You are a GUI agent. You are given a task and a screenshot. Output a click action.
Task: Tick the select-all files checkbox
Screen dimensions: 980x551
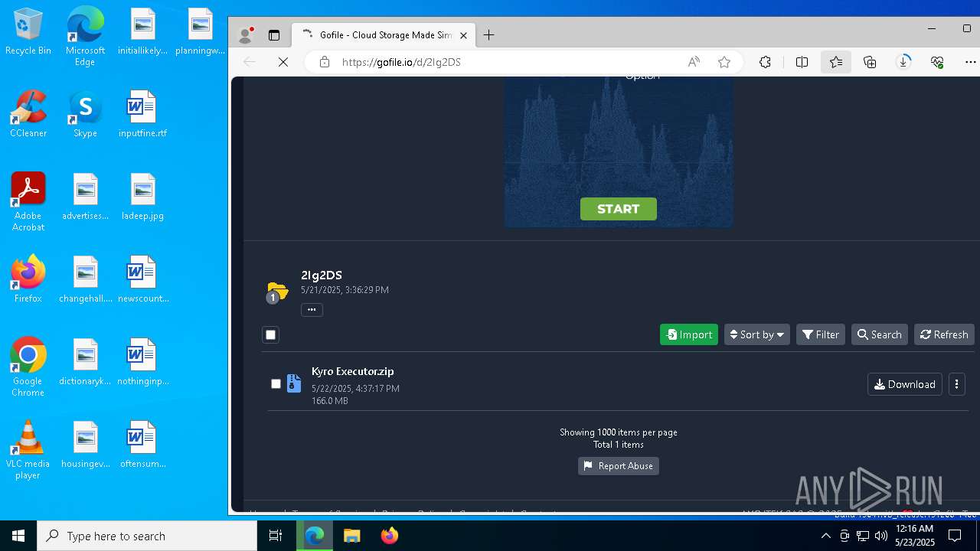coord(270,334)
